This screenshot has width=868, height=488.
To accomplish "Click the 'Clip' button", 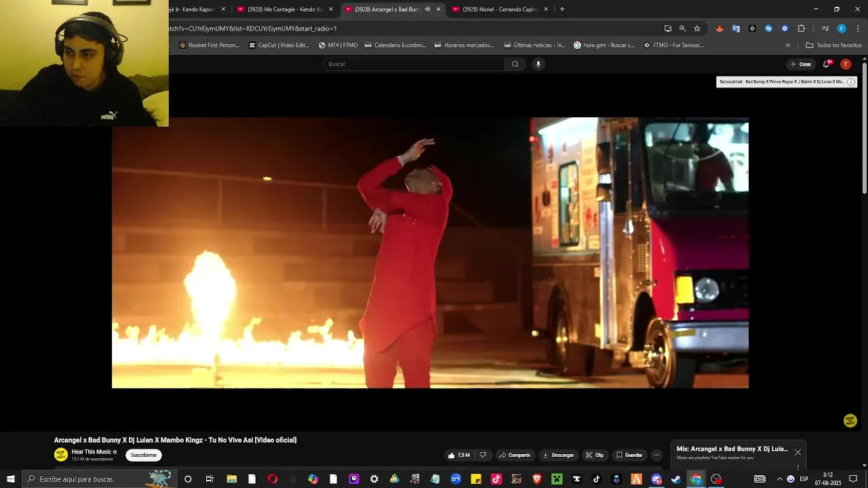I will click(x=595, y=455).
